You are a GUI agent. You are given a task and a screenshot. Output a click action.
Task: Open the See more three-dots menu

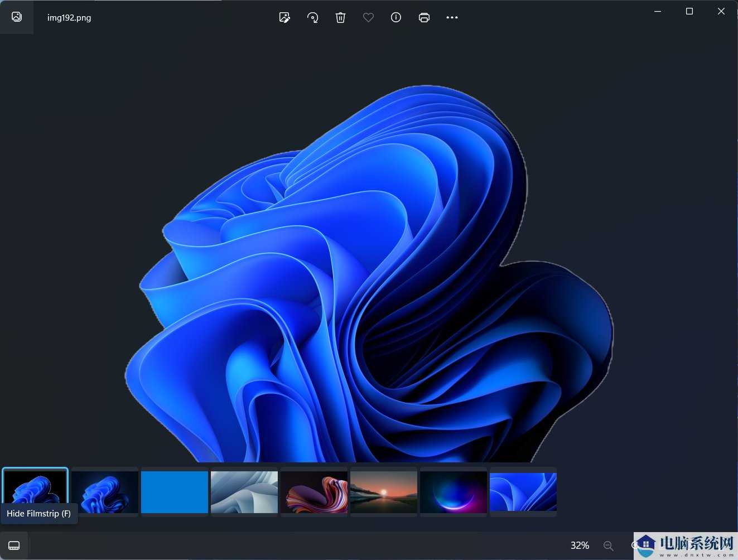pyautogui.click(x=452, y=17)
